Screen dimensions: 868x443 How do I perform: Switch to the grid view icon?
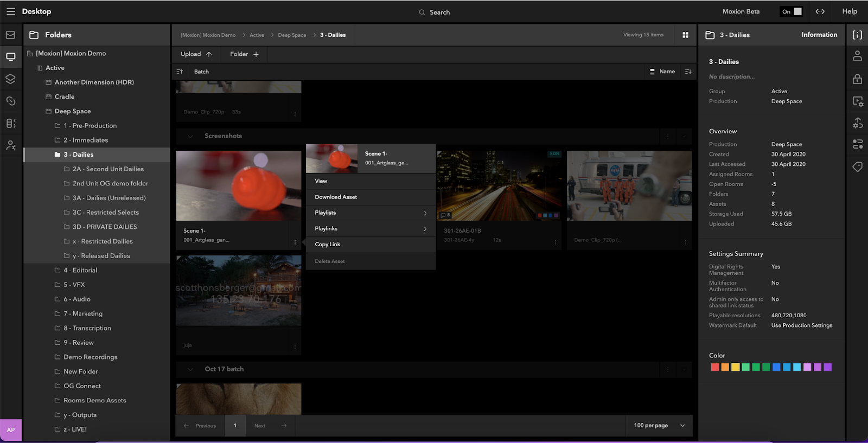[x=685, y=35]
